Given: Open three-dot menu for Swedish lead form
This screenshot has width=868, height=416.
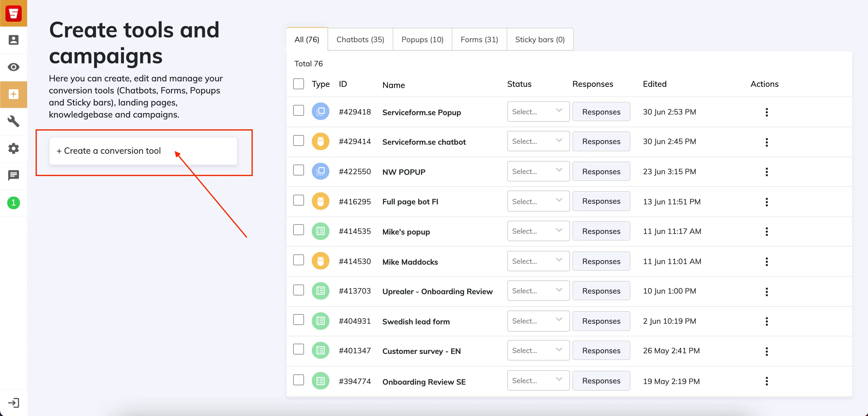Looking at the screenshot, I should click(767, 321).
